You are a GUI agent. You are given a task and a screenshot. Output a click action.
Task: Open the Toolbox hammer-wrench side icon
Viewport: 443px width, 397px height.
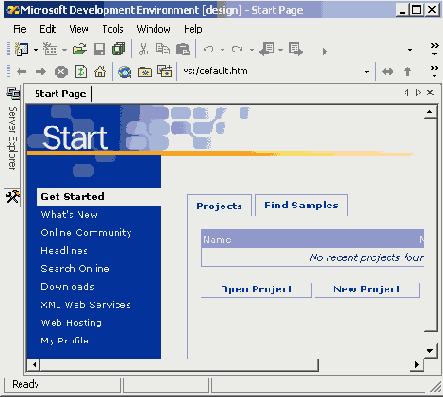click(13, 197)
